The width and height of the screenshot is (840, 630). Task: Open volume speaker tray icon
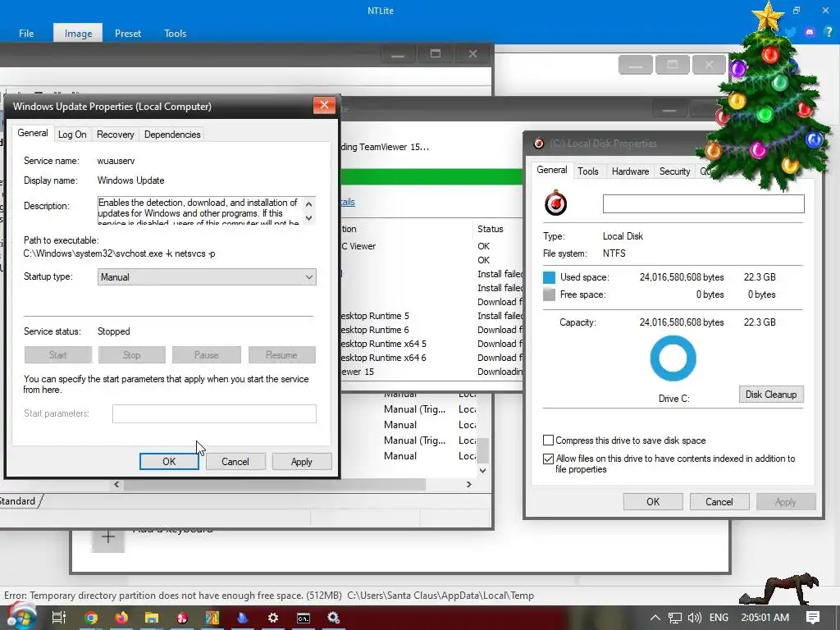pos(694,618)
